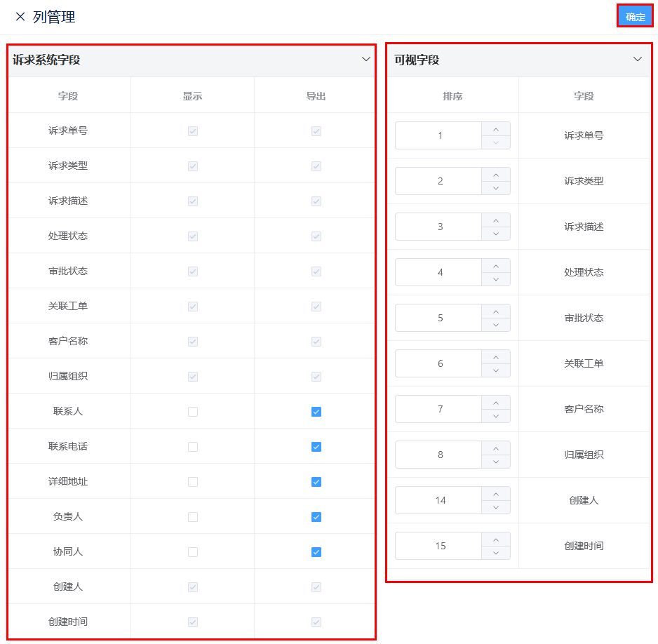Uncheck 导出 checkbox for 联系人
The height and width of the screenshot is (644, 658).
coord(316,412)
